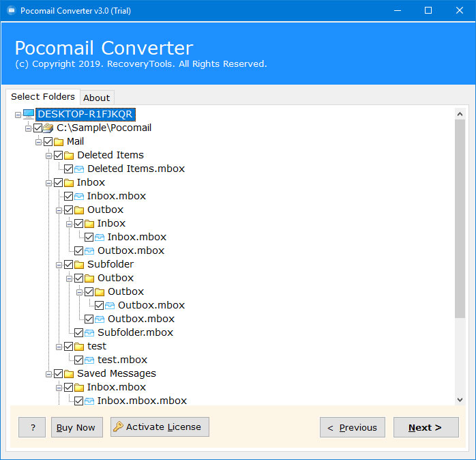Select the Inbox.mbox.mbox entry
Screen dimensions: 476x460
tap(142, 401)
